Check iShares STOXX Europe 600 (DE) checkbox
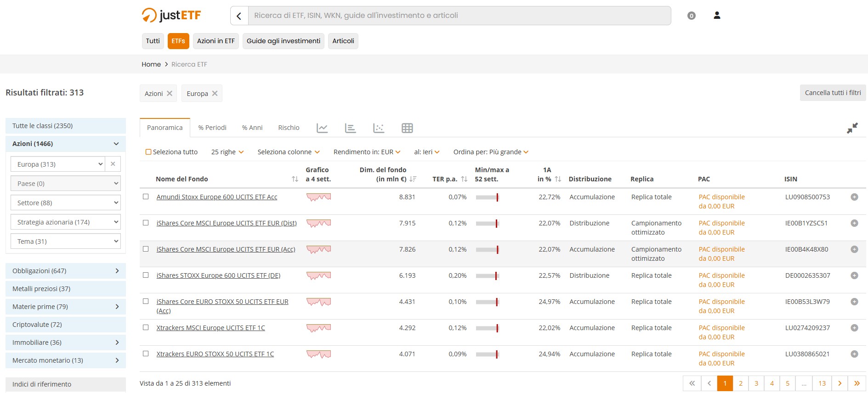868x393 pixels. click(146, 275)
